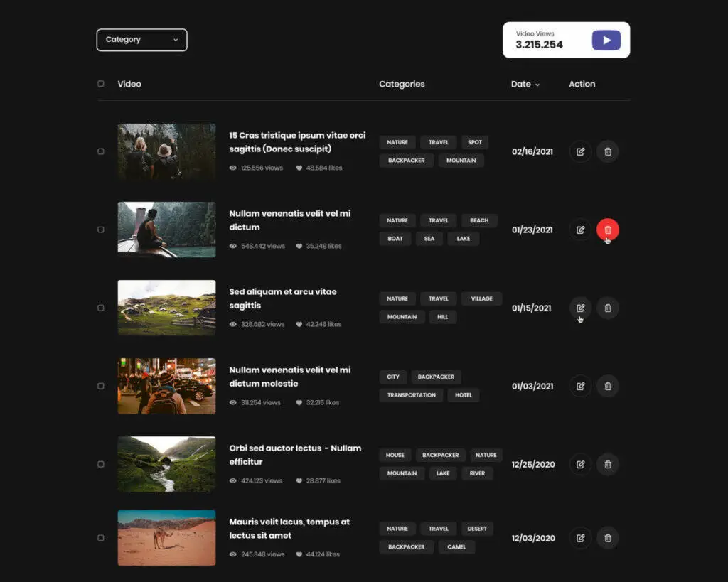The width and height of the screenshot is (728, 582).
Task: Click the Categories column header
Action: 402,84
